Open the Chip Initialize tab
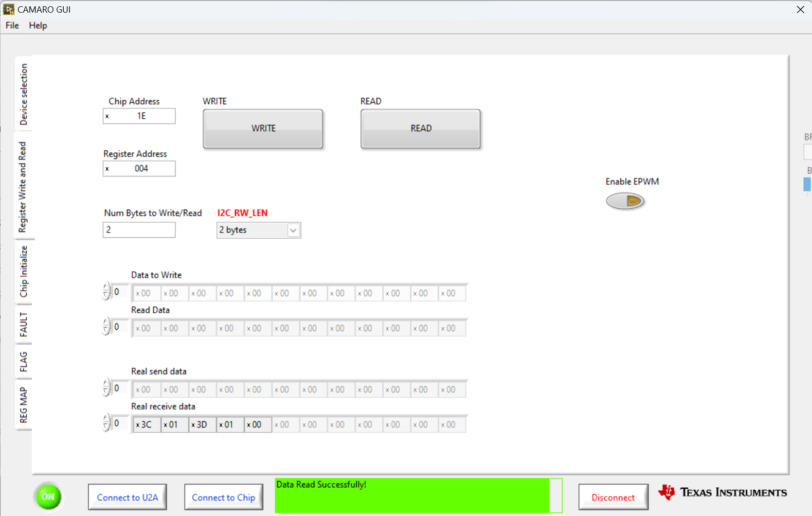 point(24,272)
